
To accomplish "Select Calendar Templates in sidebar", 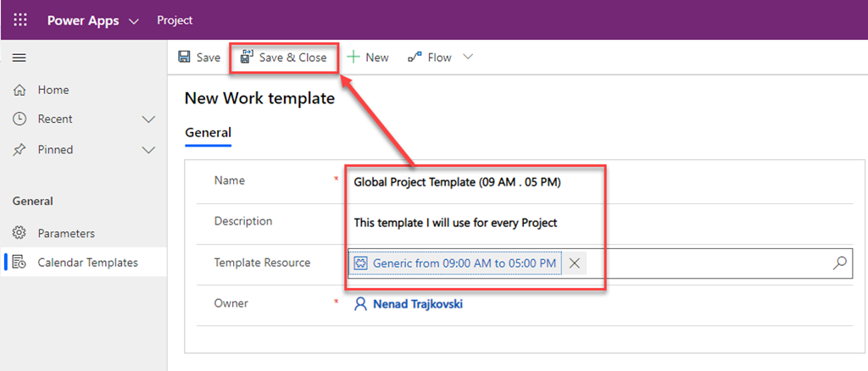I will pos(87,263).
